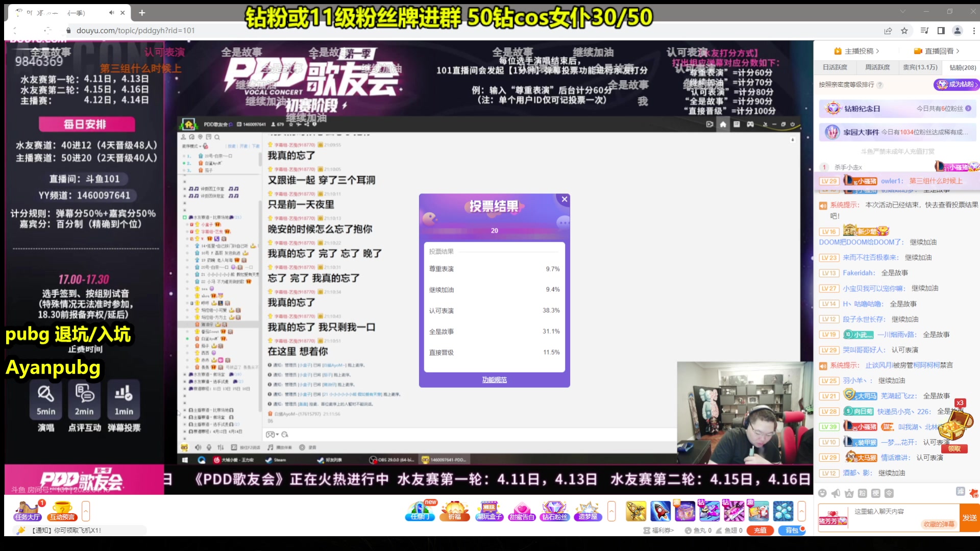Send the purple box gift
980x551 pixels.
click(x=684, y=511)
